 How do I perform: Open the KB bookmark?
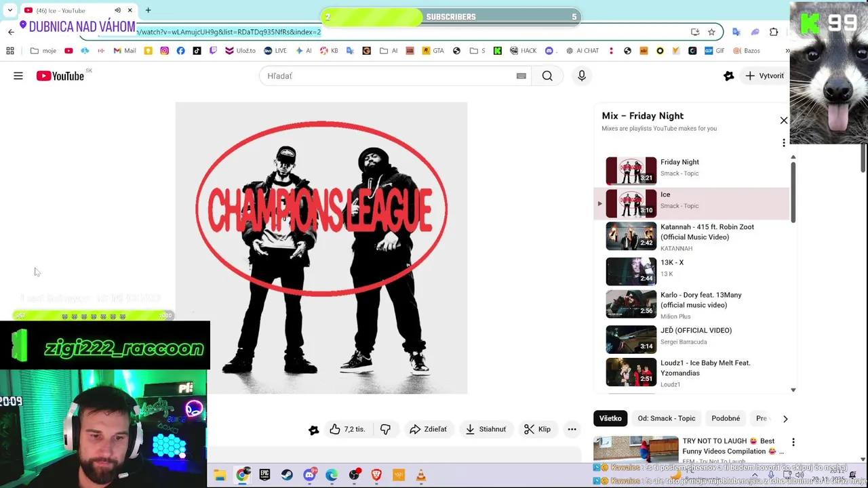point(330,51)
